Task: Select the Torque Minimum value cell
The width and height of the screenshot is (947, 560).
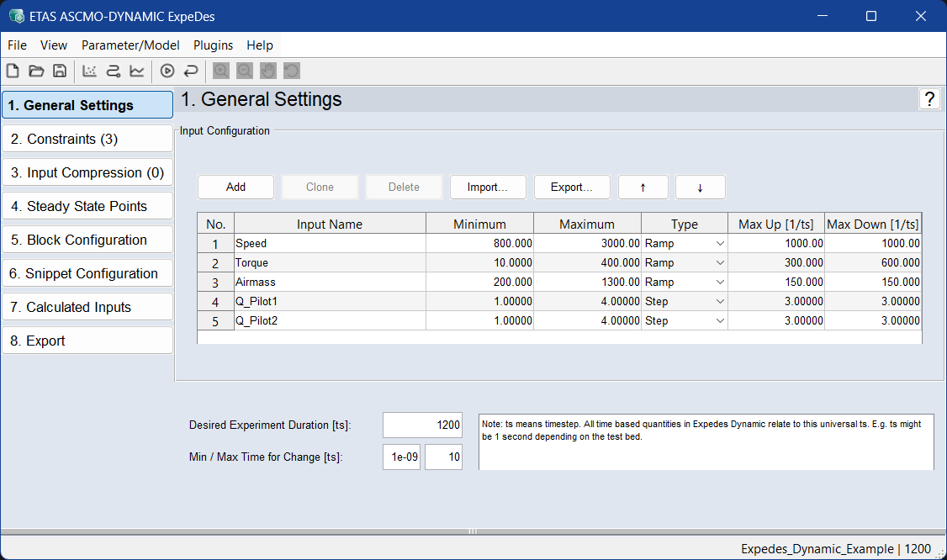Action: click(479, 263)
